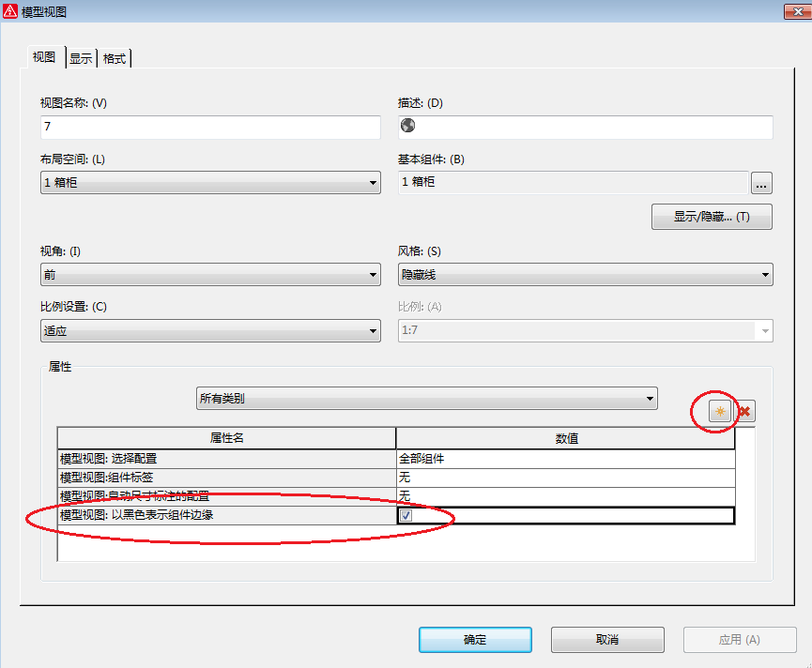Switch to the 格式 tab
Screen dimensions: 812x668
115,58
